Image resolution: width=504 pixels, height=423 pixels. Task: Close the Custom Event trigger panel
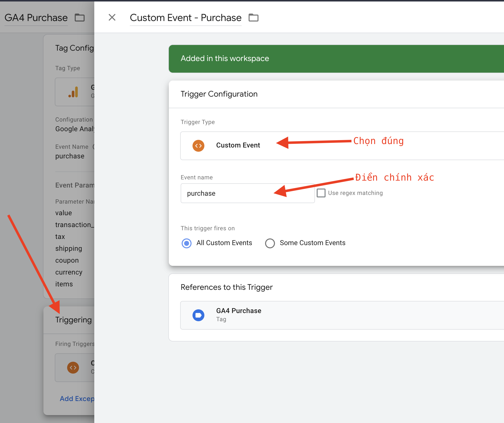coord(112,18)
